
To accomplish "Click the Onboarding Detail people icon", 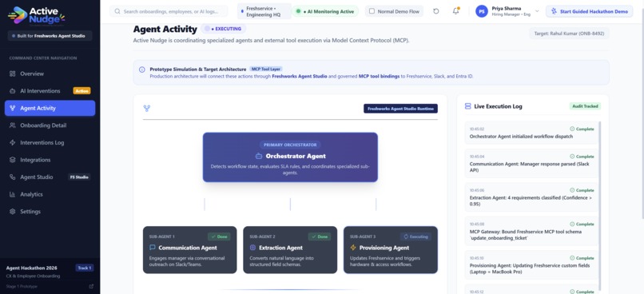I will click(12, 125).
